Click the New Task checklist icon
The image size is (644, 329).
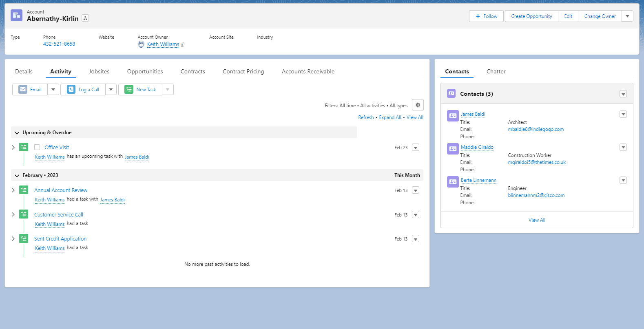(129, 90)
